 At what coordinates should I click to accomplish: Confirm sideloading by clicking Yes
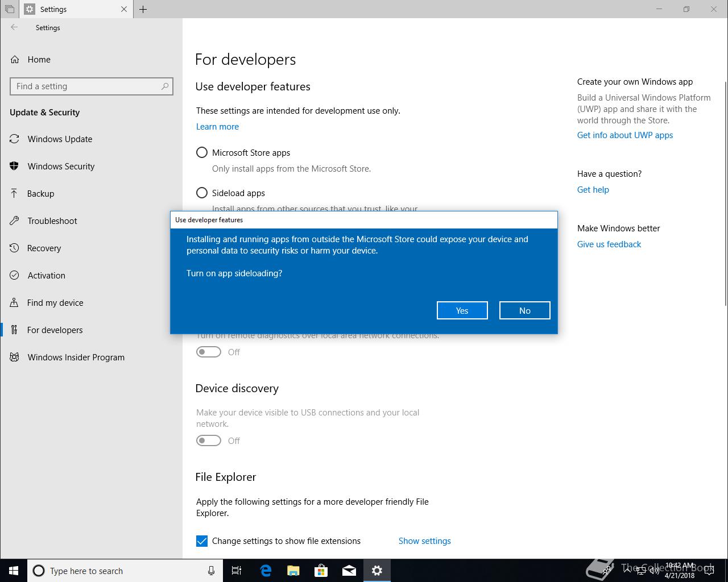pyautogui.click(x=462, y=311)
